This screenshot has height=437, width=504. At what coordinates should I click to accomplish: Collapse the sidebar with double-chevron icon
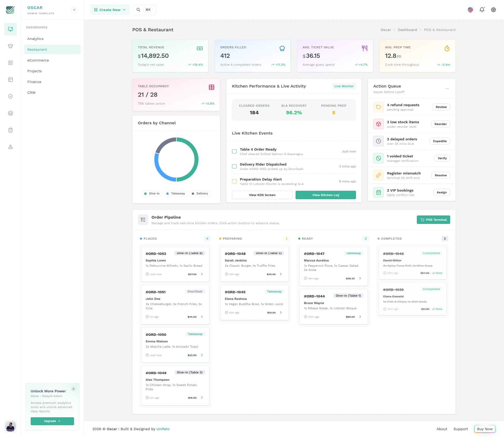(74, 10)
